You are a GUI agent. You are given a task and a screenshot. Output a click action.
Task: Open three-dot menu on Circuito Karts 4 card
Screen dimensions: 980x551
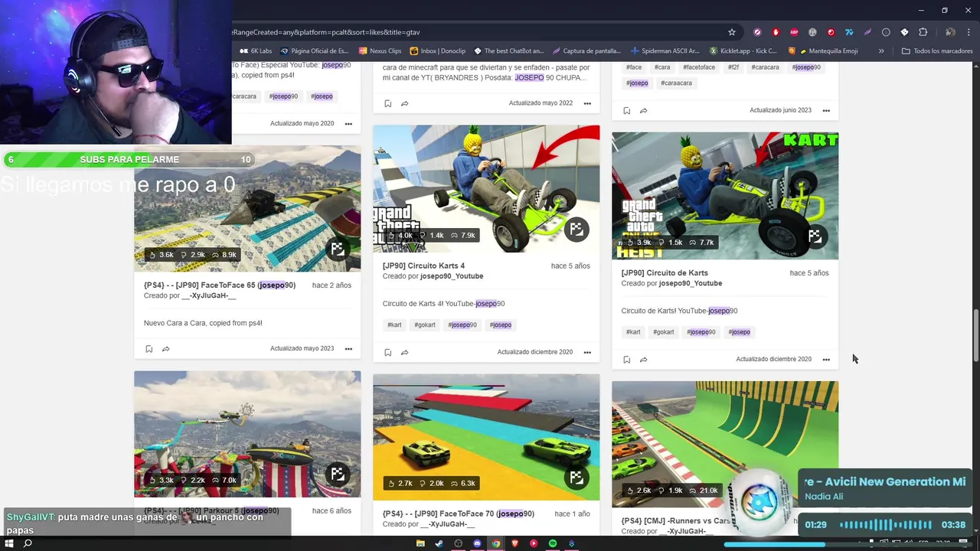tap(587, 352)
